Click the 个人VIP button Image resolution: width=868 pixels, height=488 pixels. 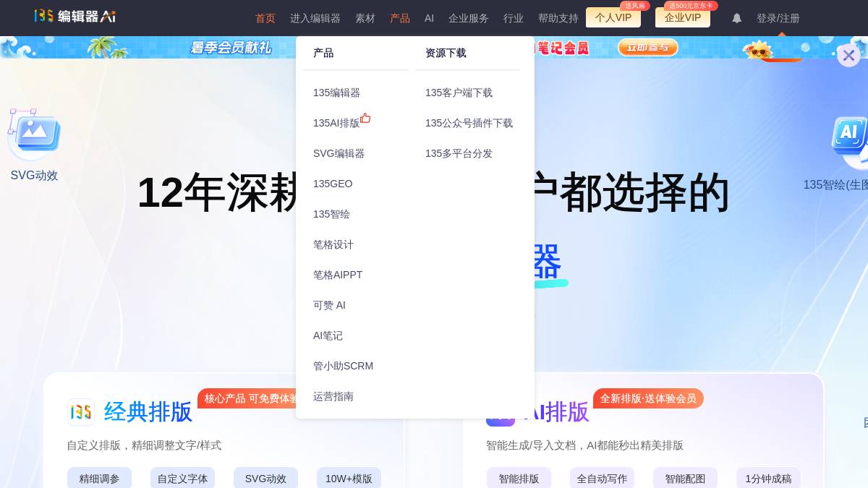[613, 17]
